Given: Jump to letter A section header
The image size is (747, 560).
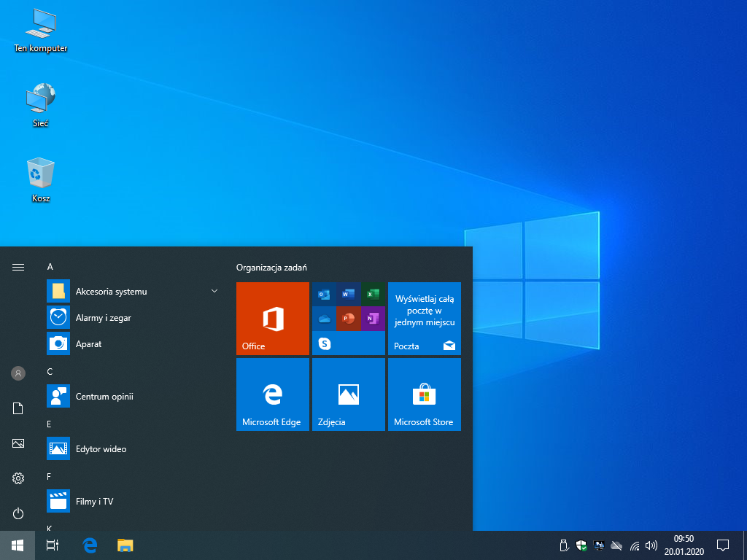Looking at the screenshot, I should 50,267.
